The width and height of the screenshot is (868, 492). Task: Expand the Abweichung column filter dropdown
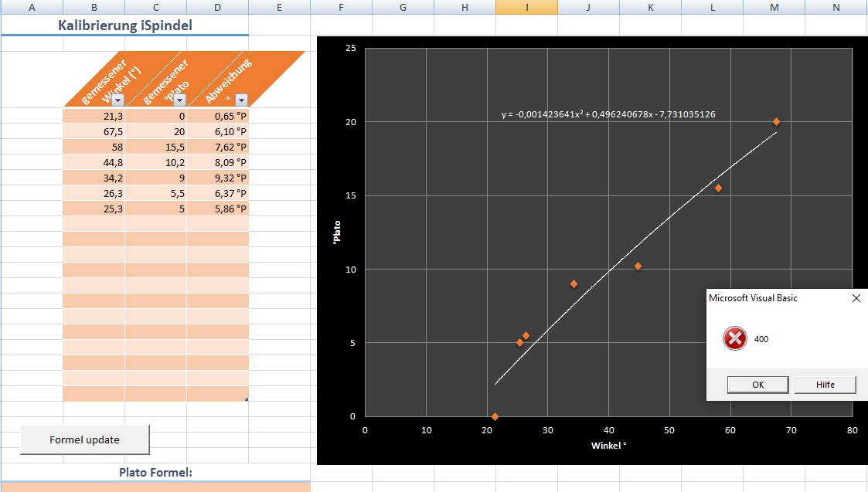pos(241,100)
